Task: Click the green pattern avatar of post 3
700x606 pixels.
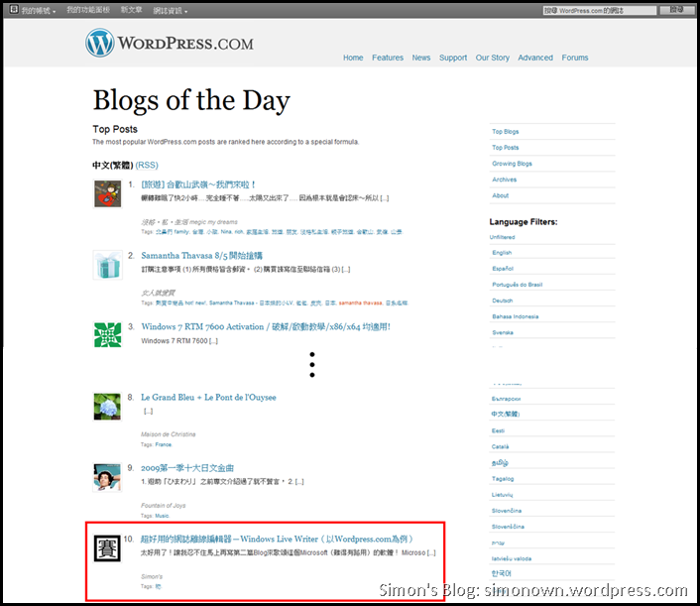Action: (108, 335)
